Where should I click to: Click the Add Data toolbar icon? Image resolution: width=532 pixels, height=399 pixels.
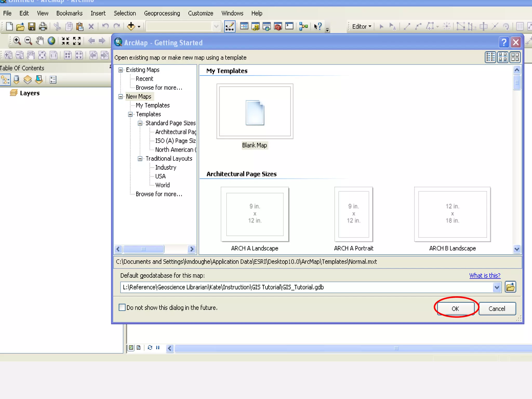point(131,26)
